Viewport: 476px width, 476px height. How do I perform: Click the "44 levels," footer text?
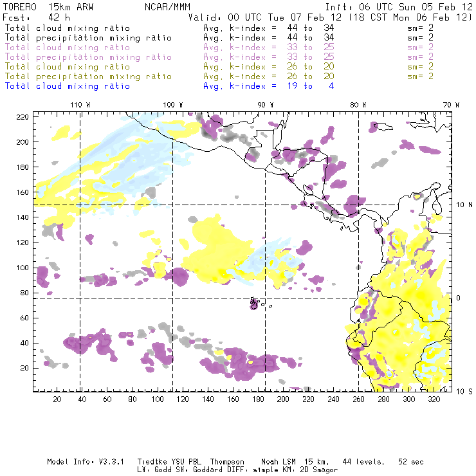point(363,462)
